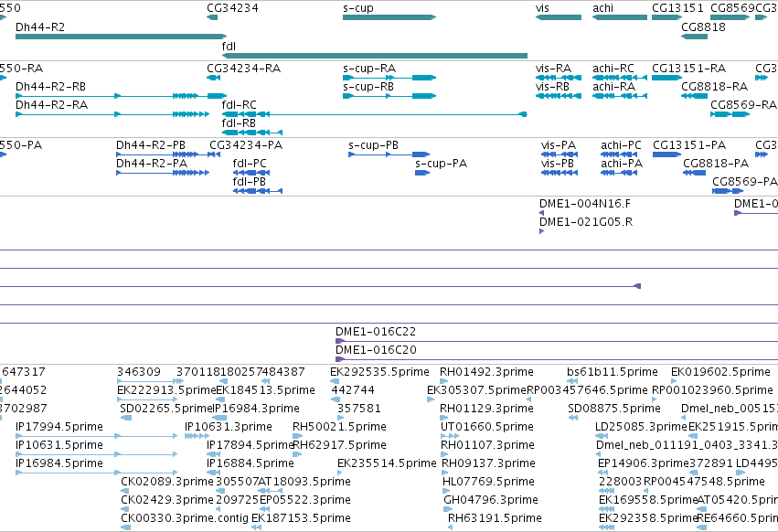778x532 pixels.
Task: Select the Dh44-R2 gene bar
Action: tap(121, 37)
